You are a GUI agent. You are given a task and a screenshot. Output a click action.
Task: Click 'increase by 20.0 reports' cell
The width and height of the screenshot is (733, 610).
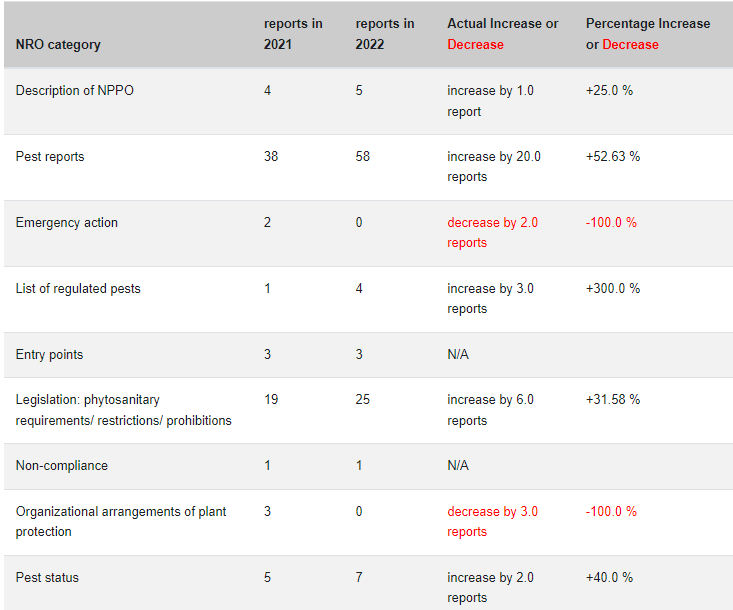pyautogui.click(x=494, y=167)
